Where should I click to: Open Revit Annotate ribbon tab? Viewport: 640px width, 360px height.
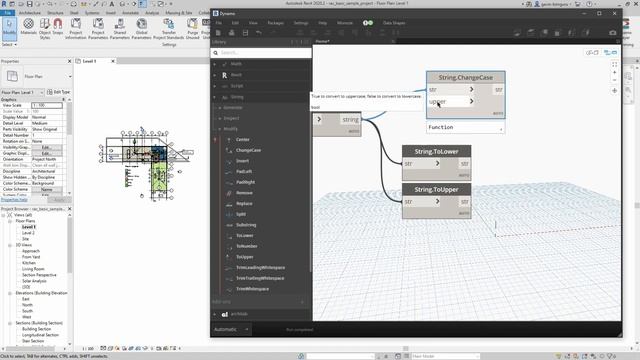131,13
